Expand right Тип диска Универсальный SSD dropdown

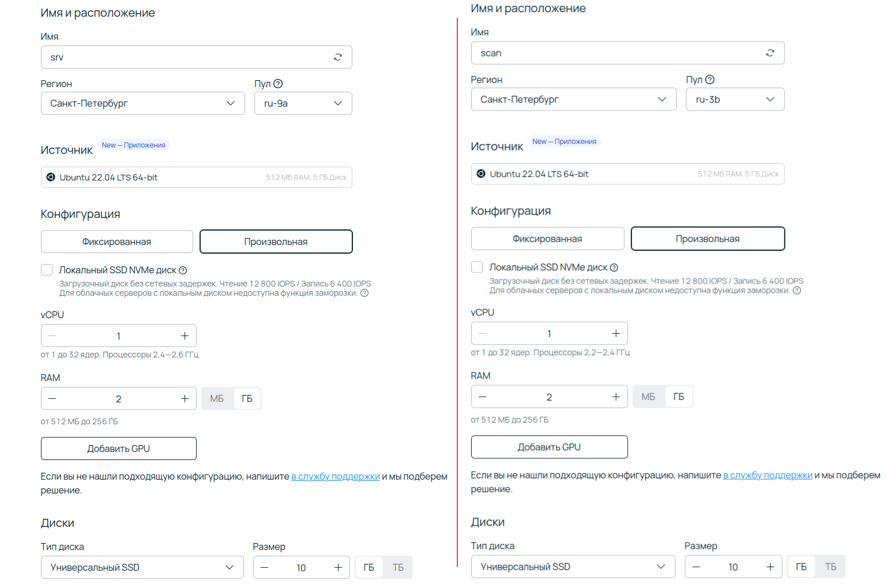coord(573,567)
